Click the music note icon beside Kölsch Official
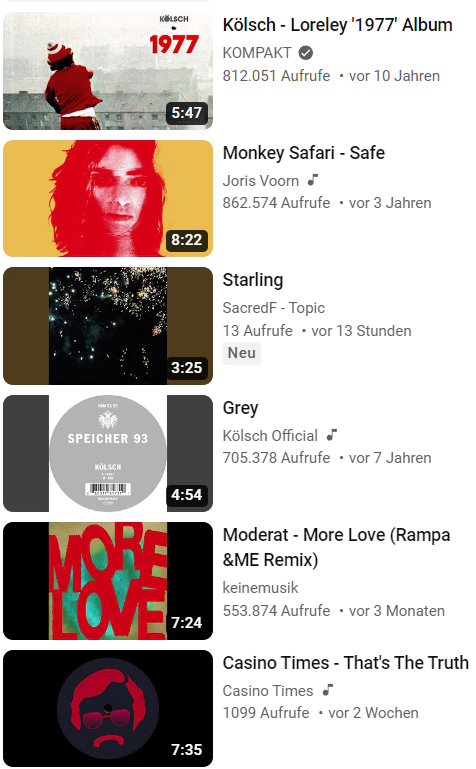Image resolution: width=476 pixels, height=769 pixels. [x=332, y=435]
